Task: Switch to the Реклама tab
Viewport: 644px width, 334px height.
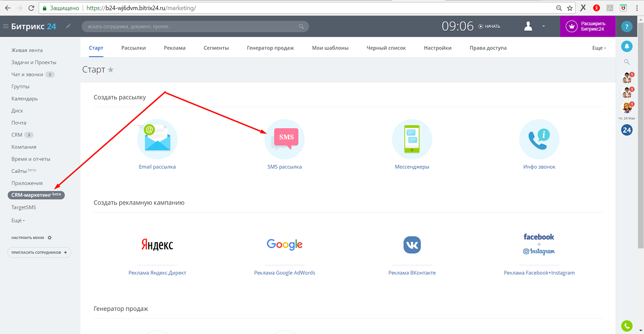Action: click(x=175, y=48)
